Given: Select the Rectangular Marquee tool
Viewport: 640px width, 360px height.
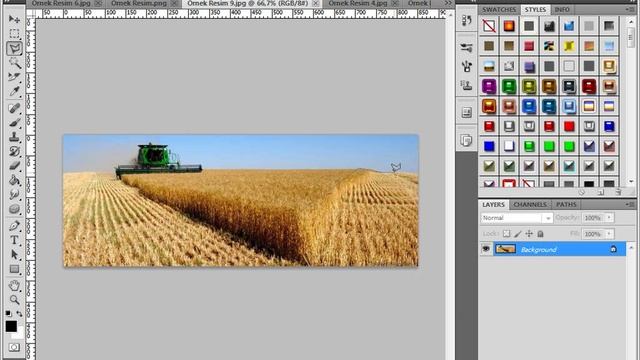Looking at the screenshot, I should tap(14, 33).
